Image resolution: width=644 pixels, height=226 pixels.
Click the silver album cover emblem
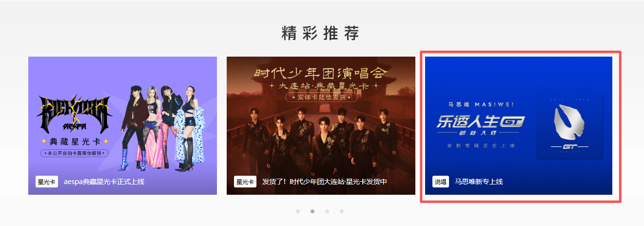569,125
